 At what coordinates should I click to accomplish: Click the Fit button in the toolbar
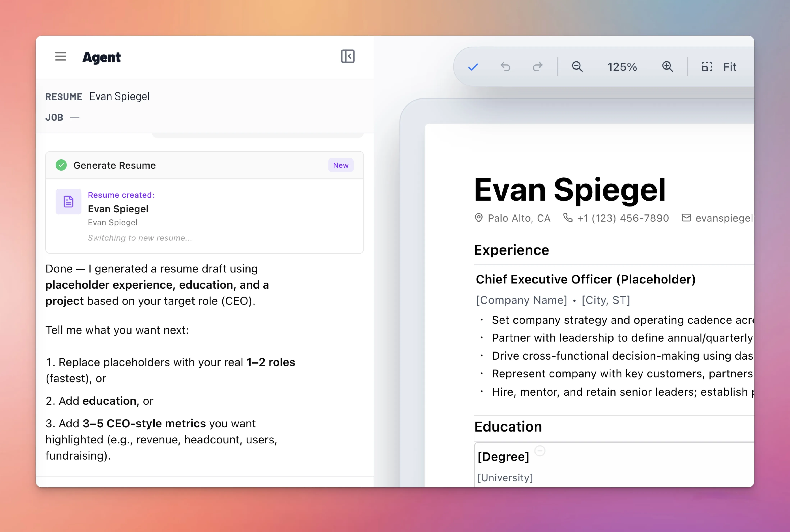[730, 67]
